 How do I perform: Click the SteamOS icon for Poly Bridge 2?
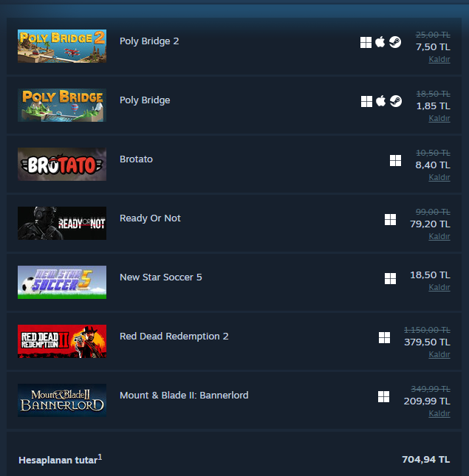(x=395, y=42)
